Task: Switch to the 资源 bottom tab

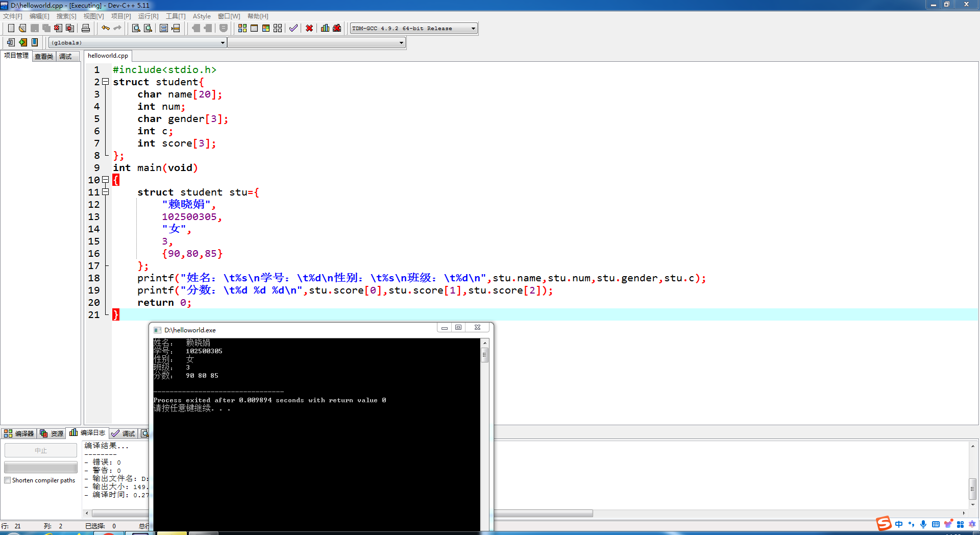Action: point(52,433)
